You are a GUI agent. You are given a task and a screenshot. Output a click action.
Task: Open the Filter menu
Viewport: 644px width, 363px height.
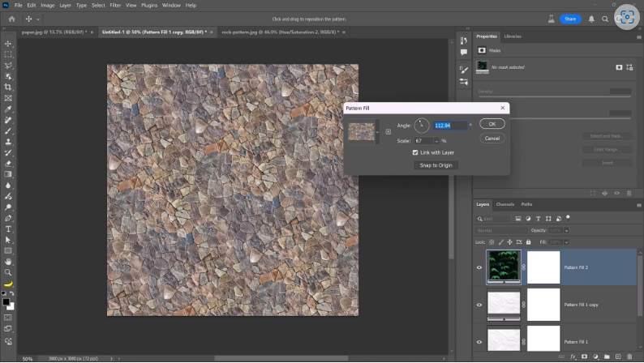click(115, 6)
